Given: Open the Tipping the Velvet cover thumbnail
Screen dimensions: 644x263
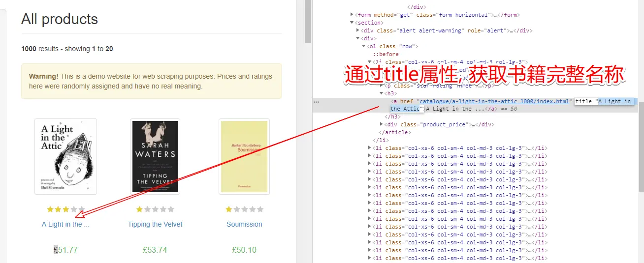Looking at the screenshot, I should point(155,156).
